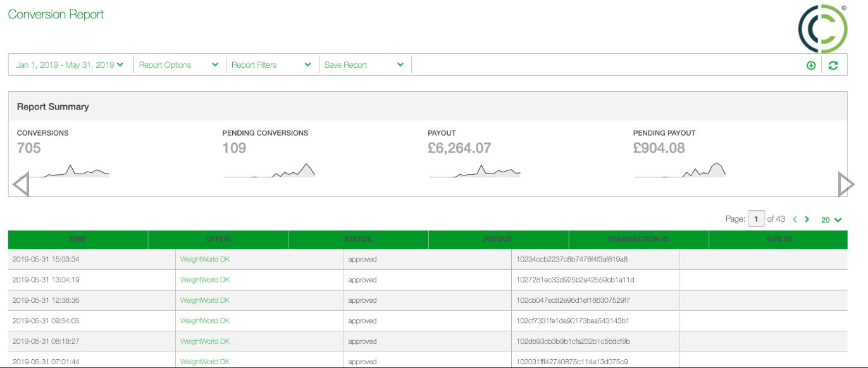The height and width of the screenshot is (368, 868).
Task: Click the company logo at top right
Action: tap(822, 29)
